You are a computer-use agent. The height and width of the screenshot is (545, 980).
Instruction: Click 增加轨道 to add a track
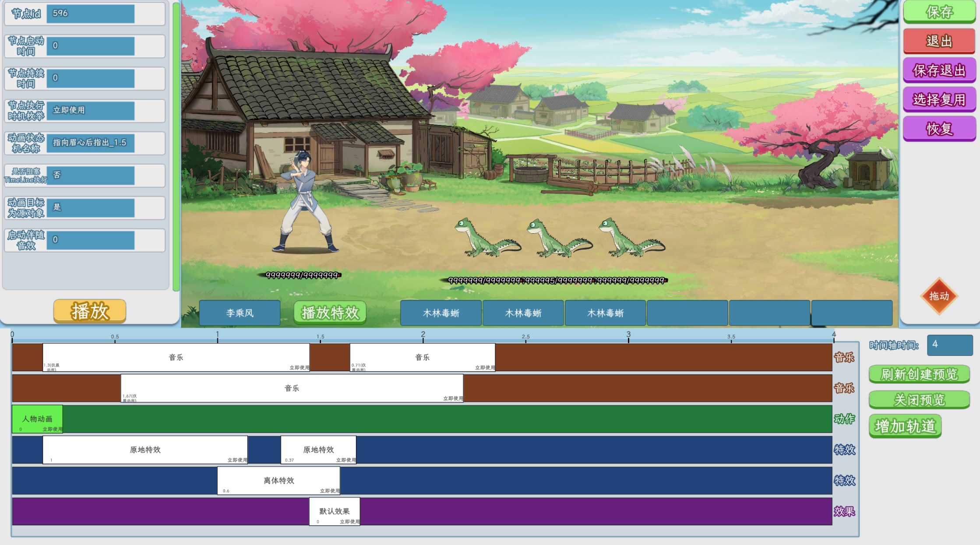(905, 426)
